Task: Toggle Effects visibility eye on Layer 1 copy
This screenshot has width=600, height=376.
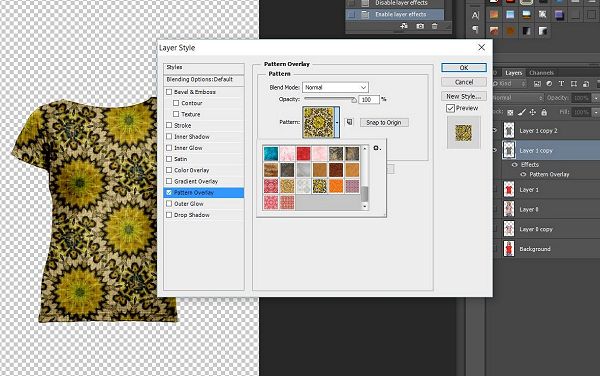Action: (x=515, y=165)
